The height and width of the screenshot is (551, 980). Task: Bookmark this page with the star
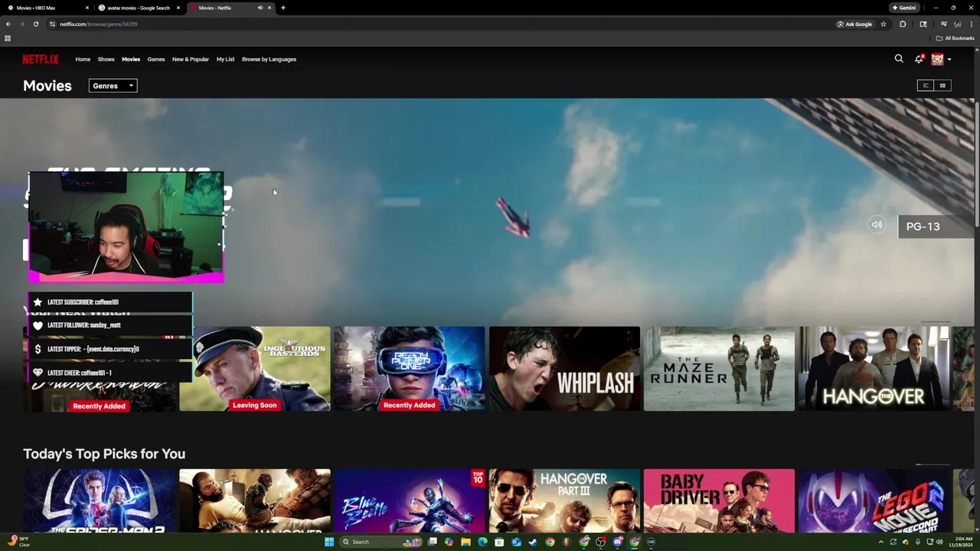click(x=883, y=24)
